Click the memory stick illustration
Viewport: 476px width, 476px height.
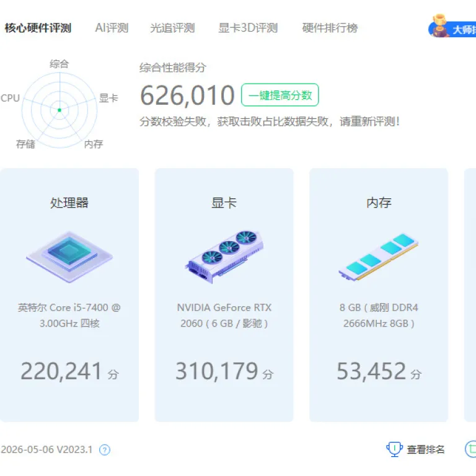coord(379,257)
